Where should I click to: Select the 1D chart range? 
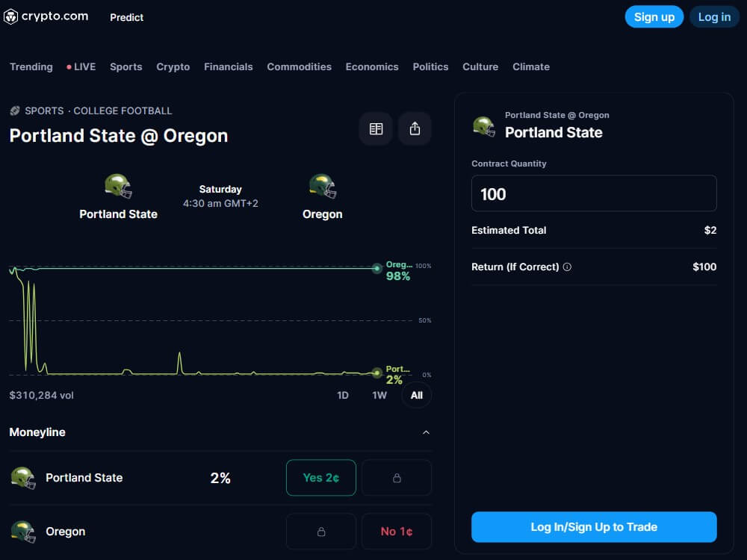pyautogui.click(x=343, y=395)
